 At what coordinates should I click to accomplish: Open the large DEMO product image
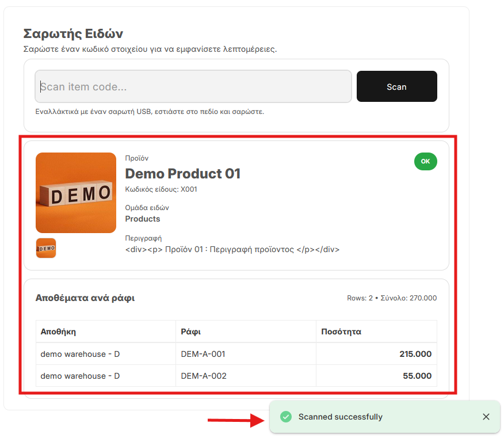click(76, 193)
